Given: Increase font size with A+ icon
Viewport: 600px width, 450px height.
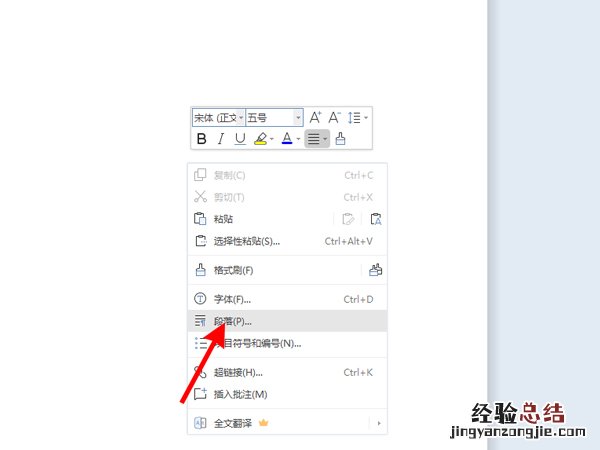Looking at the screenshot, I should tap(315, 117).
